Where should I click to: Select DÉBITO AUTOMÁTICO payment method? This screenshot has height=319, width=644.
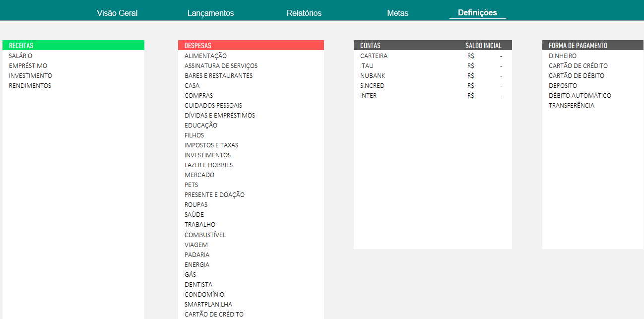click(x=580, y=96)
